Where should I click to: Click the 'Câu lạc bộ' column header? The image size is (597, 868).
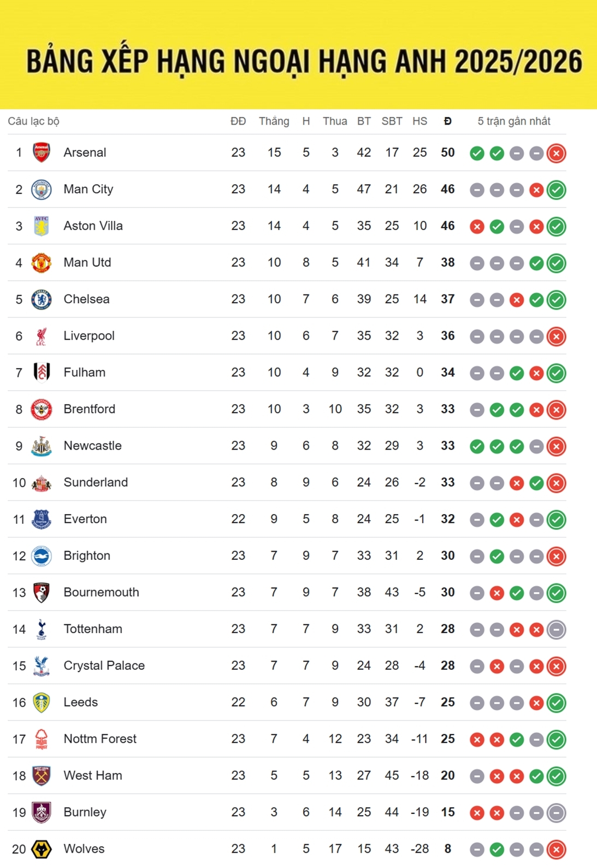(x=33, y=121)
